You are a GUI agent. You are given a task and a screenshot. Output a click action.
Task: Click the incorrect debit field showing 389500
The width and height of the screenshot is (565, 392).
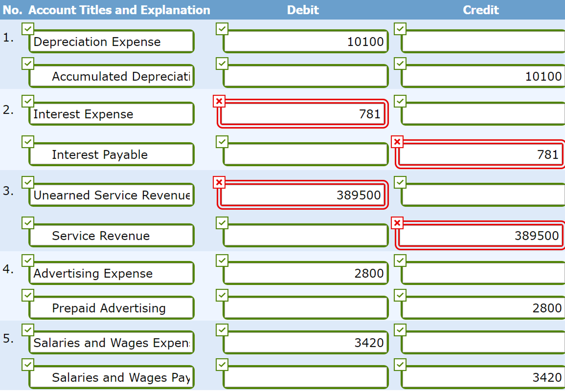303,195
